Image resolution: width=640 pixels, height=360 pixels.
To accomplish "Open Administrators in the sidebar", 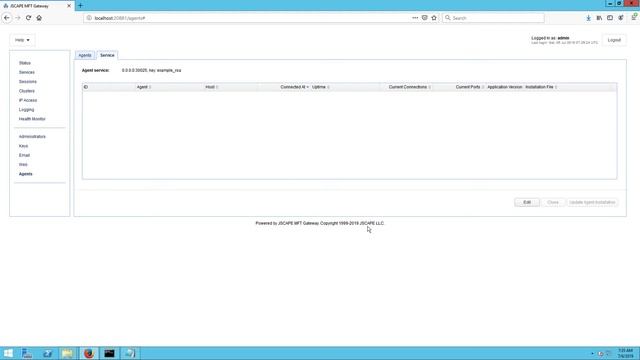I will click(32, 137).
